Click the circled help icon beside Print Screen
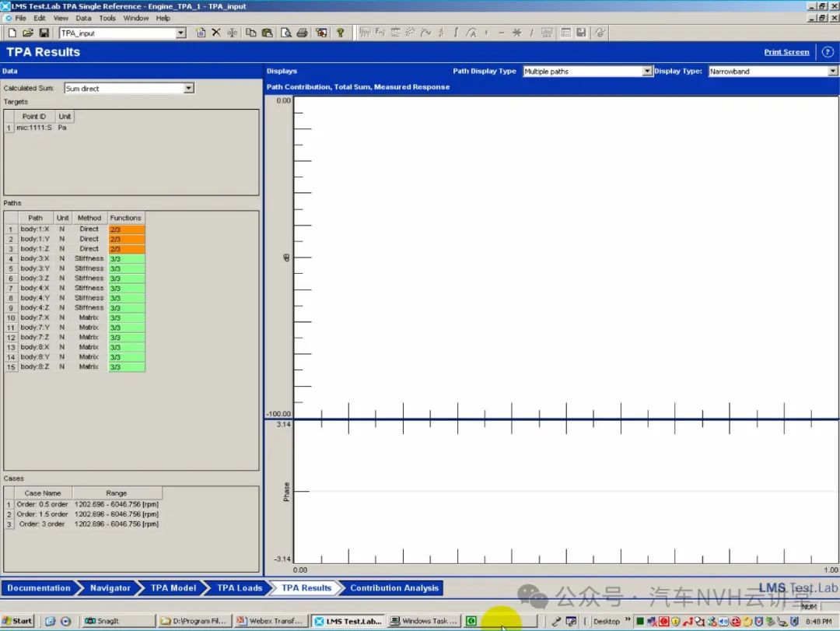 827,52
